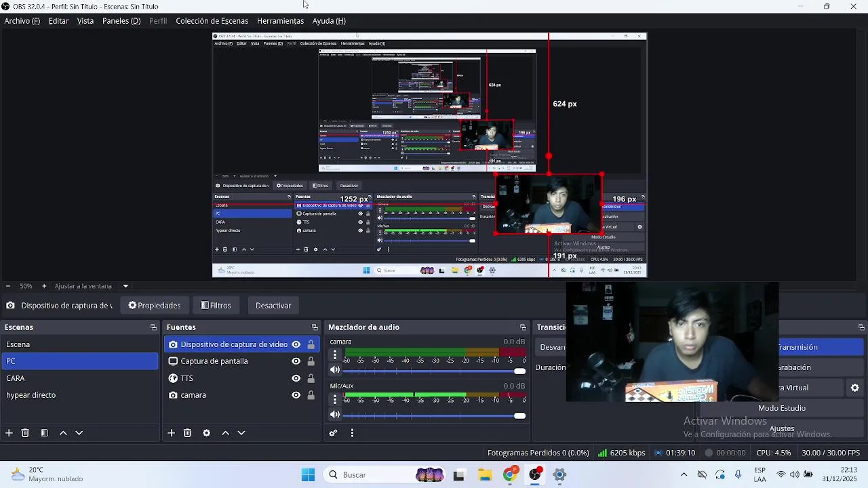This screenshot has height=488, width=868.
Task: Undock the Mezclador de audio panel
Action: [523, 327]
